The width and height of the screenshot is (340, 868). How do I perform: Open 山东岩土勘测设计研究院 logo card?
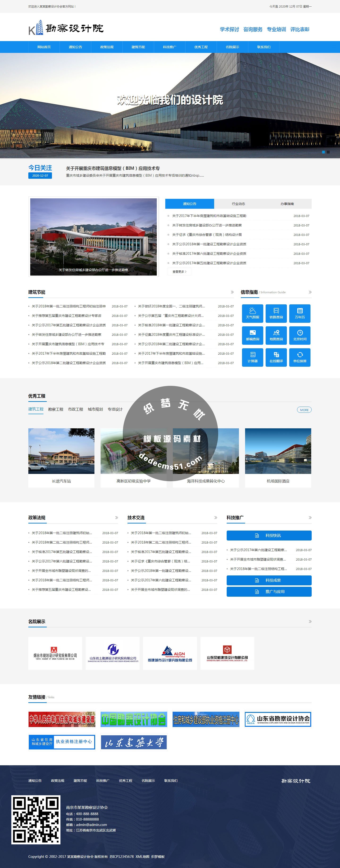(113, 653)
